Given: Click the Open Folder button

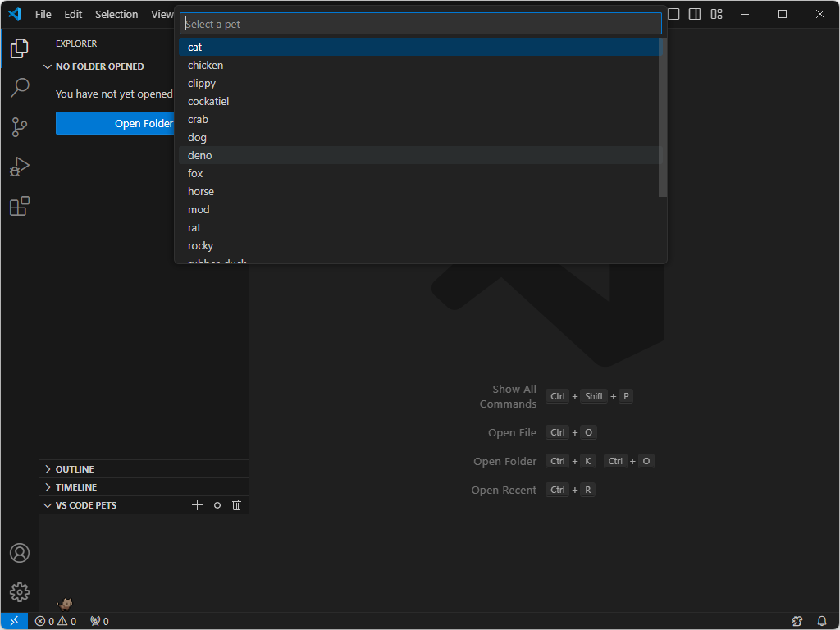Looking at the screenshot, I should click(115, 123).
